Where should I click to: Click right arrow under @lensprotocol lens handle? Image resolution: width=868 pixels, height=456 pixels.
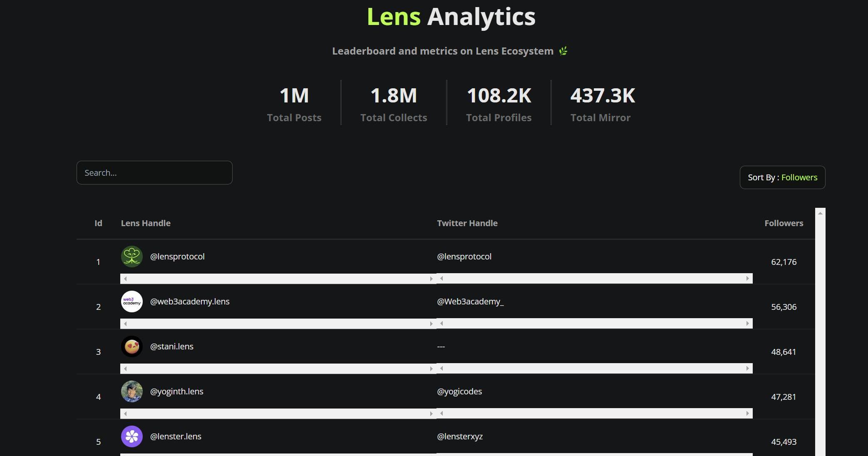tap(431, 279)
